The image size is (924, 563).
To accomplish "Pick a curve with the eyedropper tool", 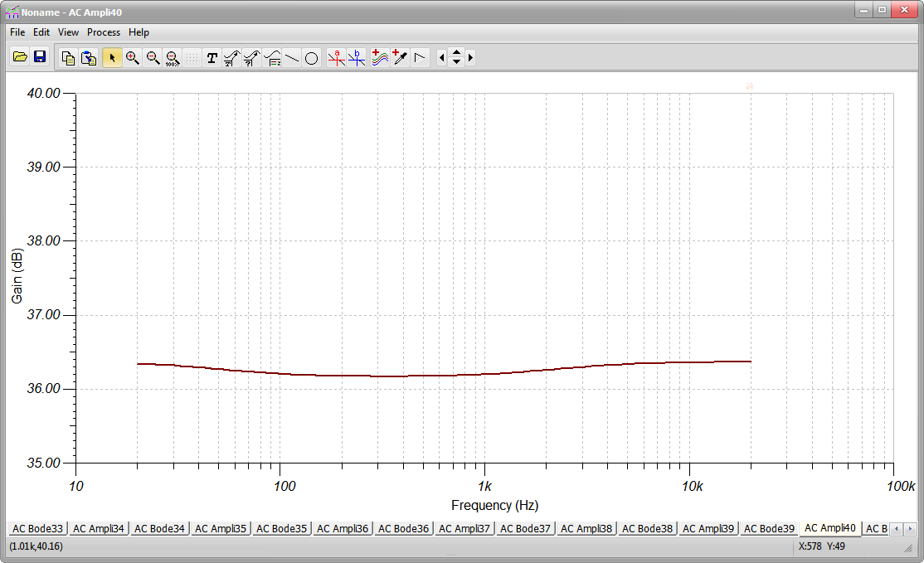I will [400, 58].
